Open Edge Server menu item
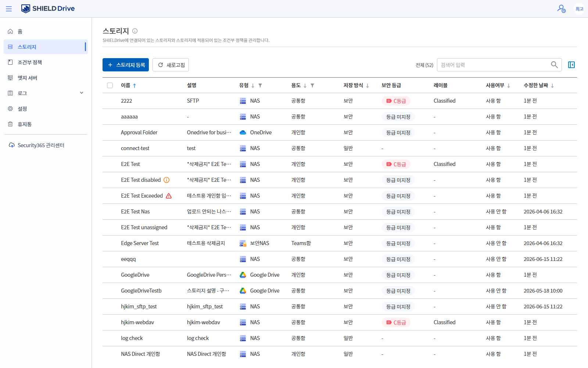588x368 pixels. [x=46, y=78]
